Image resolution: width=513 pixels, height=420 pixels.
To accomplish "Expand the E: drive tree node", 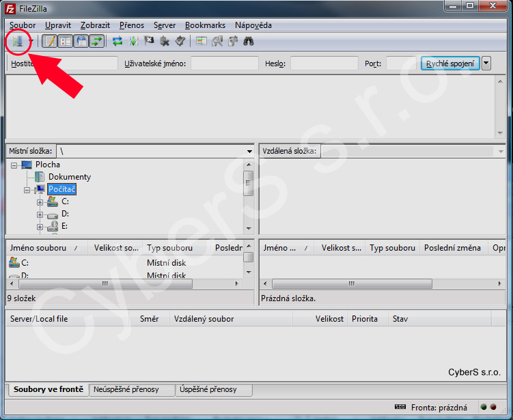I will tap(40, 227).
